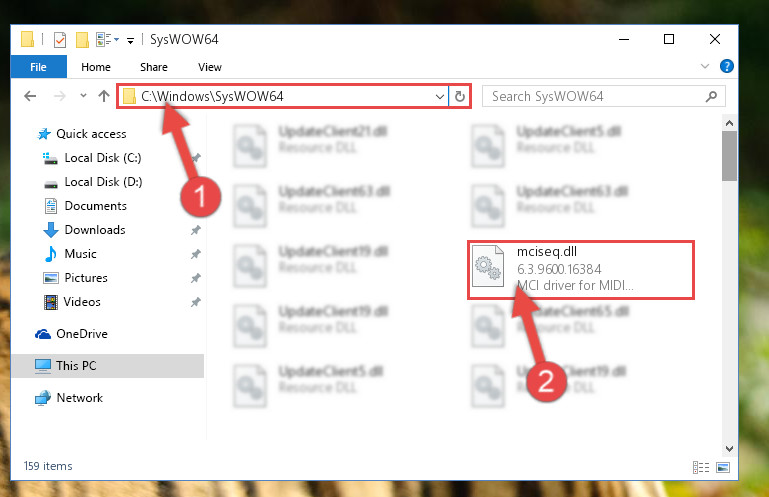Select the mciseq.dll file
This screenshot has width=769, height=497.
(x=581, y=269)
